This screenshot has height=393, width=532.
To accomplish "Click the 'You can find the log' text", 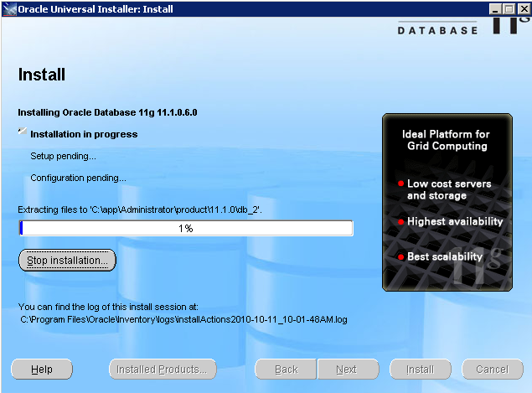I will [108, 307].
